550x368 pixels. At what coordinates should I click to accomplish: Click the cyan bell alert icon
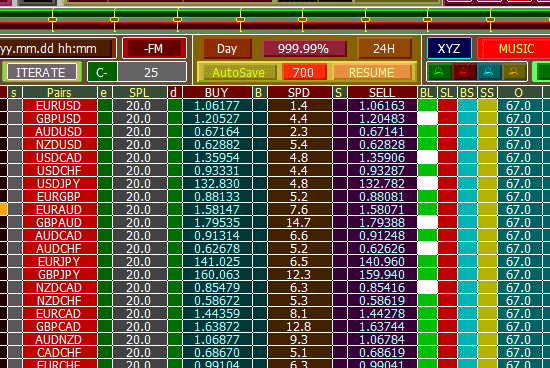click(489, 72)
